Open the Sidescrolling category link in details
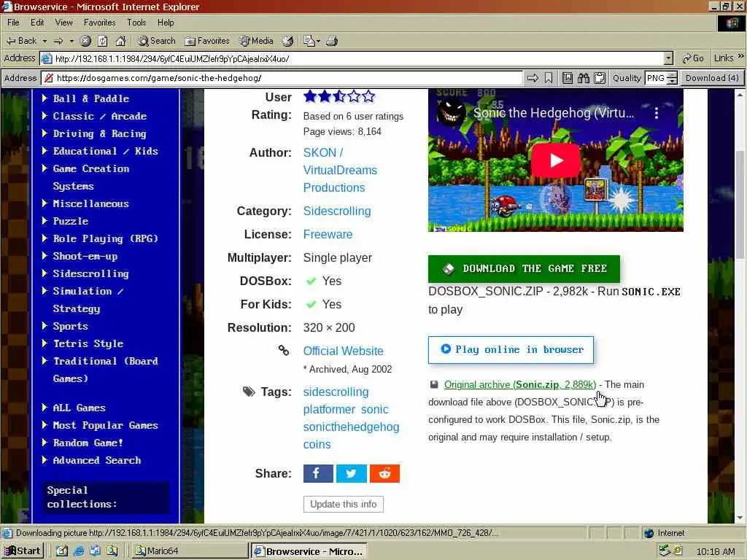The width and height of the screenshot is (747, 560). point(337,211)
